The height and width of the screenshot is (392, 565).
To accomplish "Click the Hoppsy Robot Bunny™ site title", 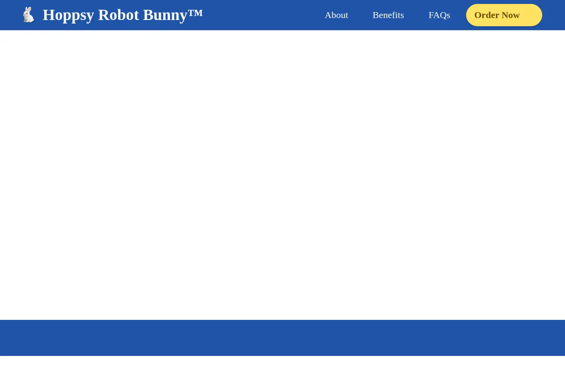I will [x=122, y=15].
